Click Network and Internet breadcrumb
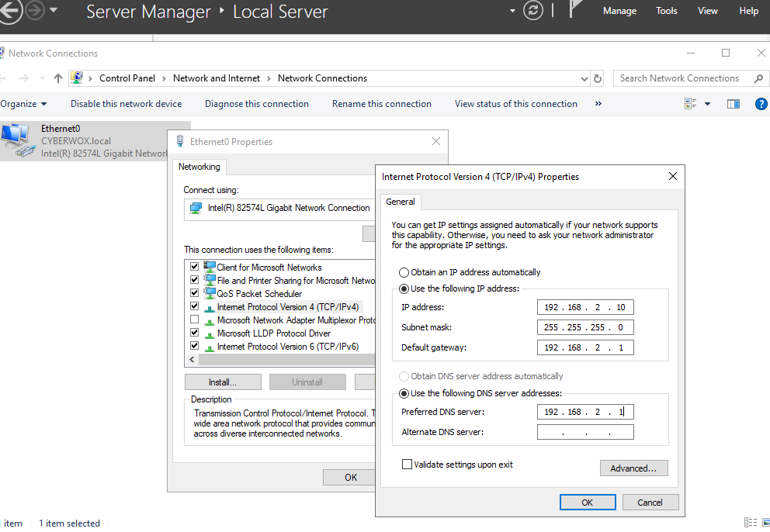Viewport: 770px width, 532px height. (x=217, y=78)
